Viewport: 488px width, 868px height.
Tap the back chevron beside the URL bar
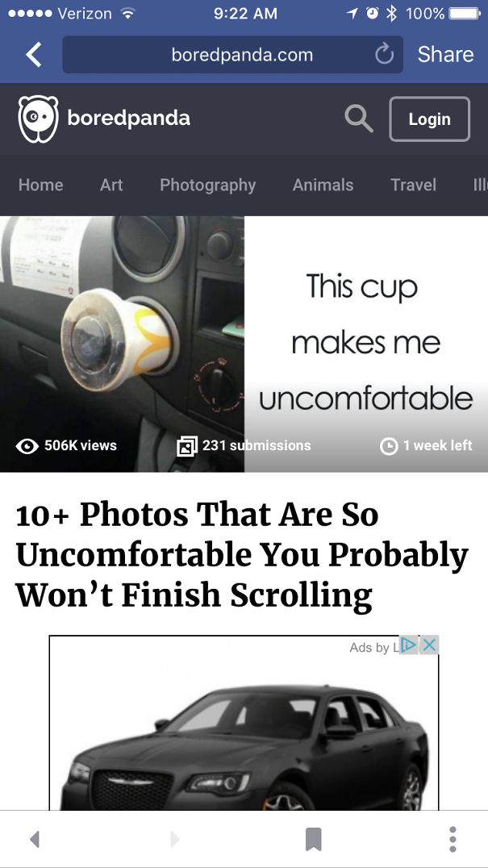(34, 55)
